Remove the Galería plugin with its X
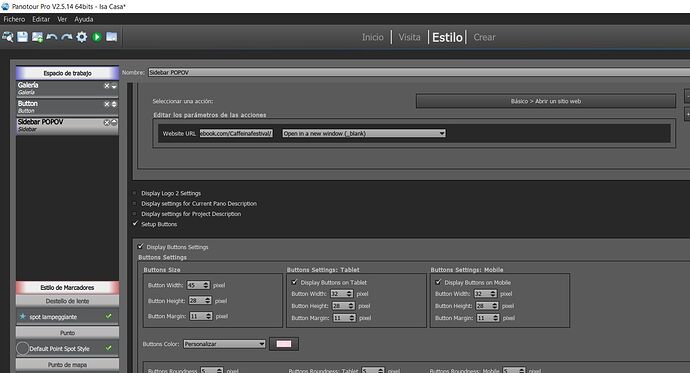This screenshot has height=373, width=690. coord(106,86)
